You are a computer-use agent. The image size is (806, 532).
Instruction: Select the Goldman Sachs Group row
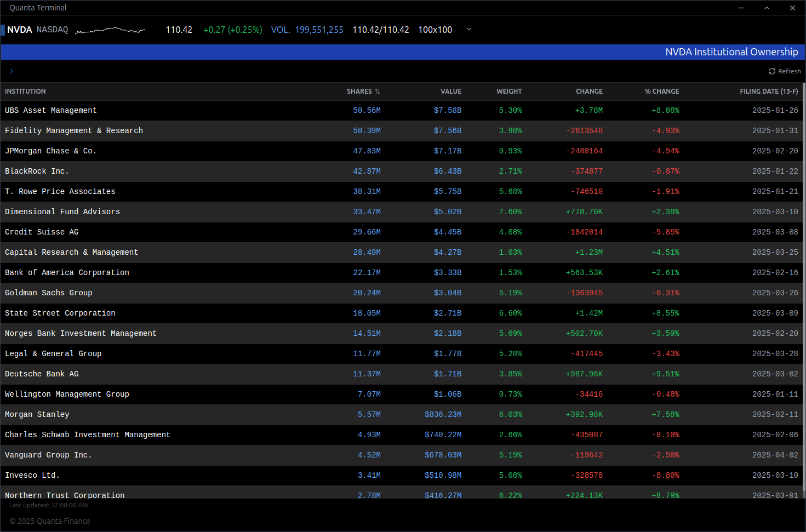tap(402, 293)
